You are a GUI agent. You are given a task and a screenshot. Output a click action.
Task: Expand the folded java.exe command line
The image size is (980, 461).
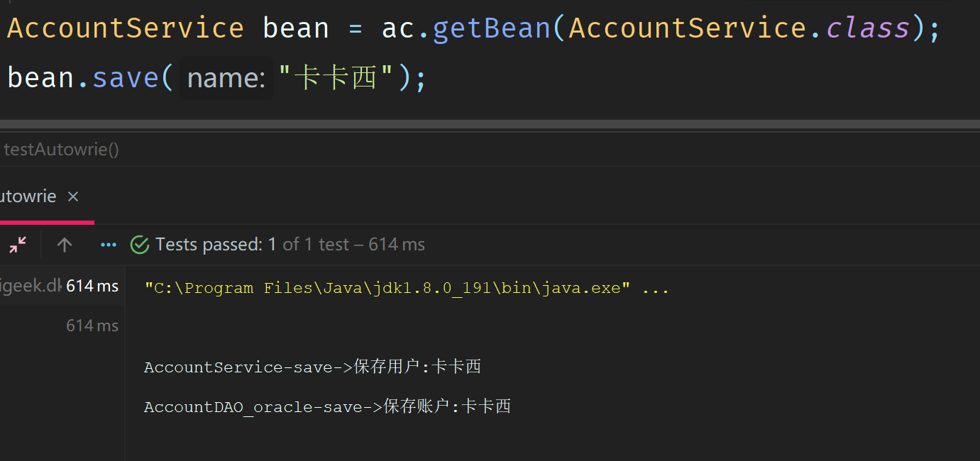pos(655,288)
